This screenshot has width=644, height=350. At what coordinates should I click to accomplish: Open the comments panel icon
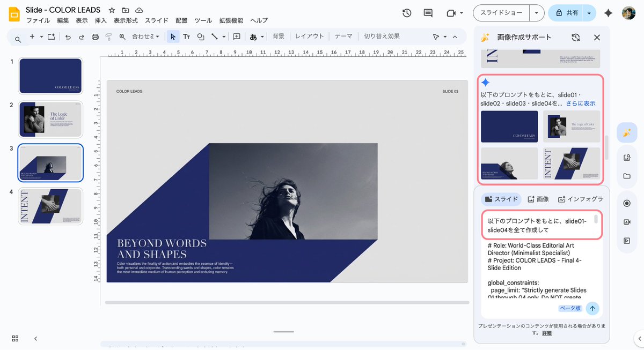pyautogui.click(x=427, y=13)
